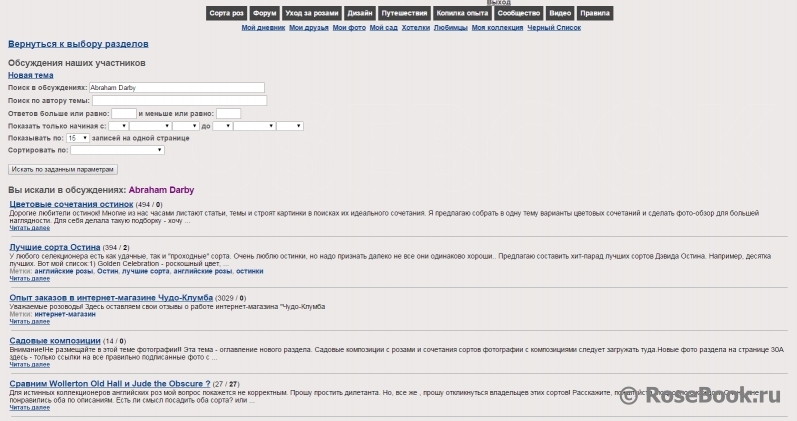
Task: Open the Показывать по records-per-page dropdown
Action: tap(78, 138)
